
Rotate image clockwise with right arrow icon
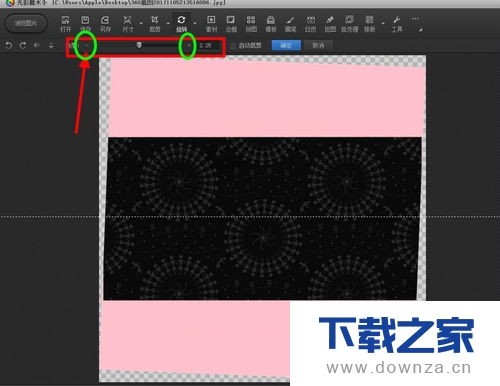pos(23,45)
